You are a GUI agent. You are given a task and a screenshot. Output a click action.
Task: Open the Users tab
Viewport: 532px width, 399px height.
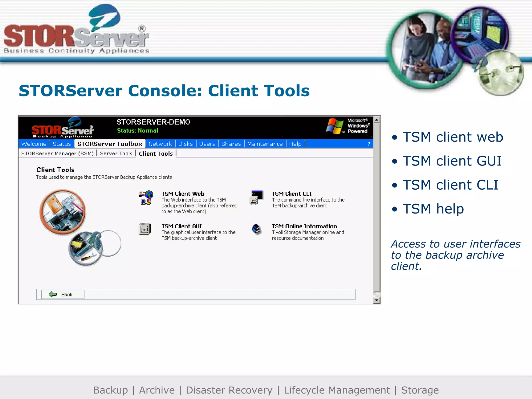tap(207, 144)
